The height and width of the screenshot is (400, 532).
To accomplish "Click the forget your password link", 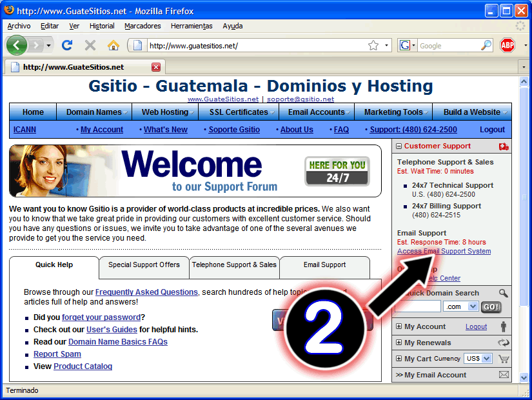I will [101, 317].
